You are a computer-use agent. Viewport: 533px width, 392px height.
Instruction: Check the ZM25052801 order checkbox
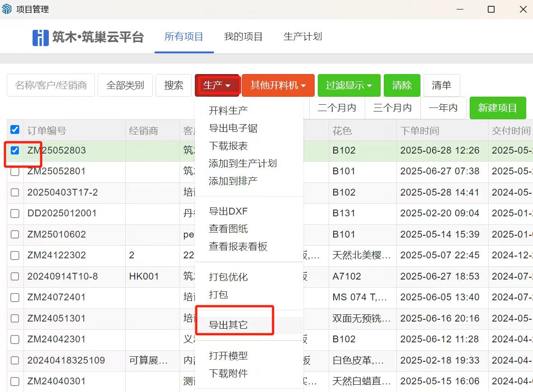(x=15, y=172)
